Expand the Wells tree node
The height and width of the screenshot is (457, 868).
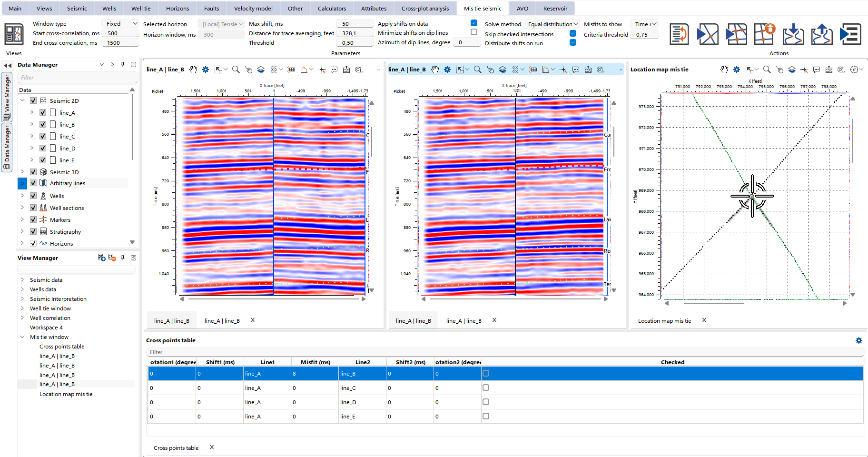click(x=22, y=196)
